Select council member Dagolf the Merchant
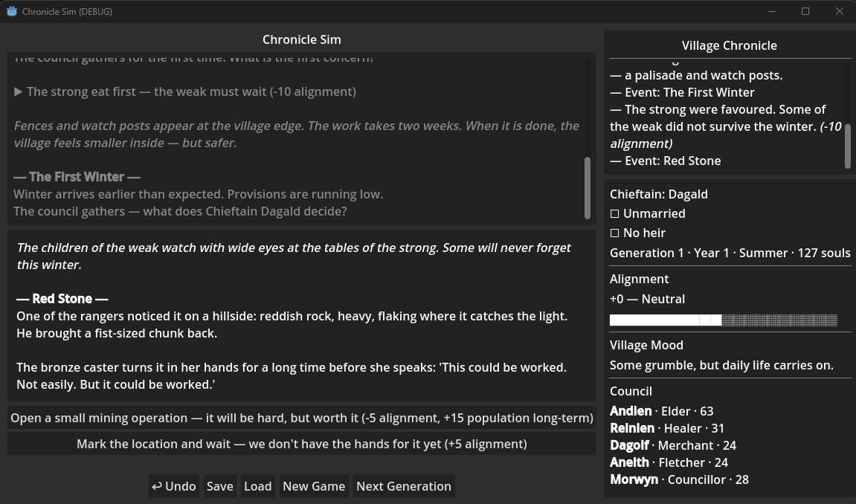856x504 pixels. pos(673,445)
